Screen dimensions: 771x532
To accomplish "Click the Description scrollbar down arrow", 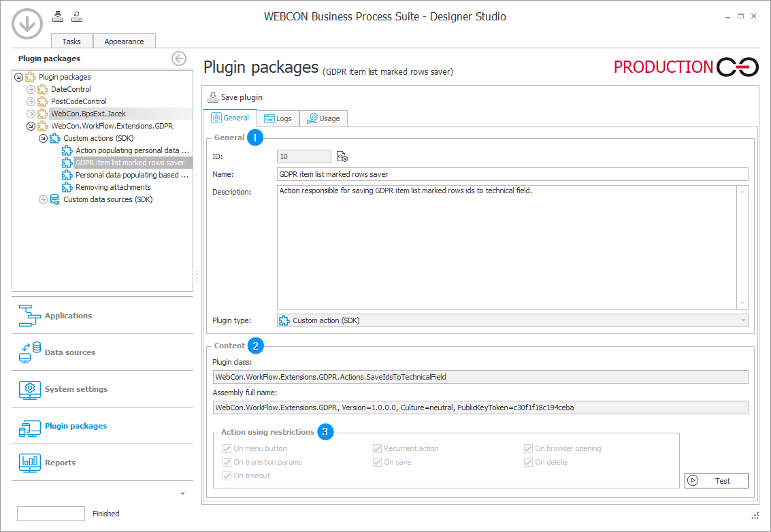I will (742, 303).
